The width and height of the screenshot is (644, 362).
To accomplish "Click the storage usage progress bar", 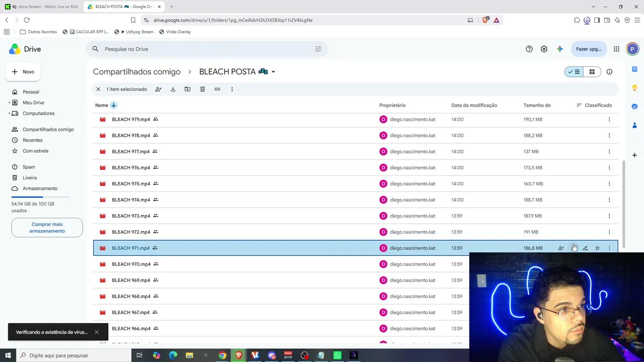I will (x=41, y=197).
